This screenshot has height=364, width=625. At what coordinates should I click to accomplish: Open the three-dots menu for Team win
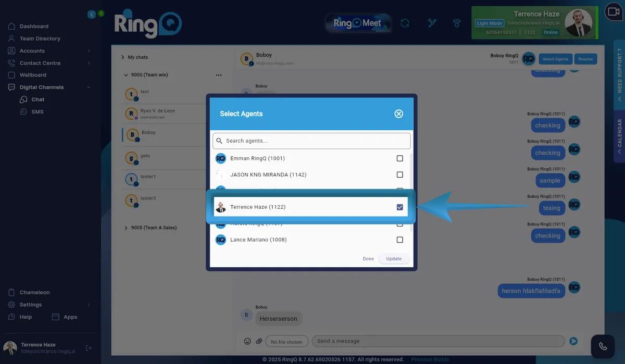coord(219,75)
